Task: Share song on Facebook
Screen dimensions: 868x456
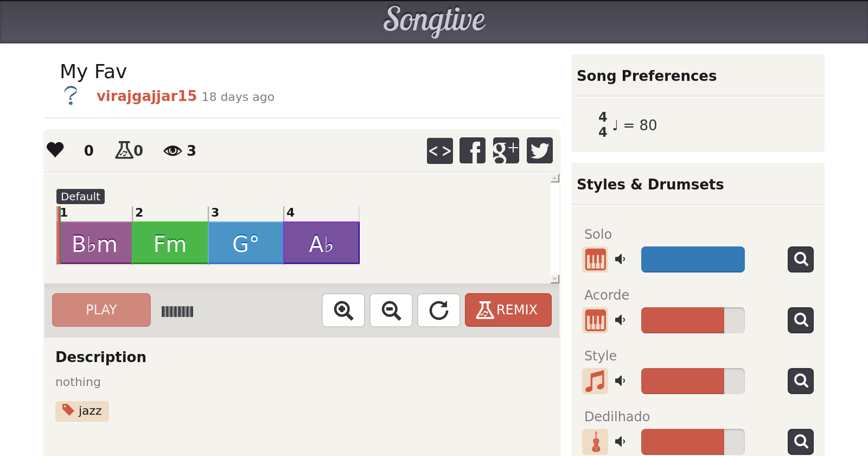Action: pos(472,150)
